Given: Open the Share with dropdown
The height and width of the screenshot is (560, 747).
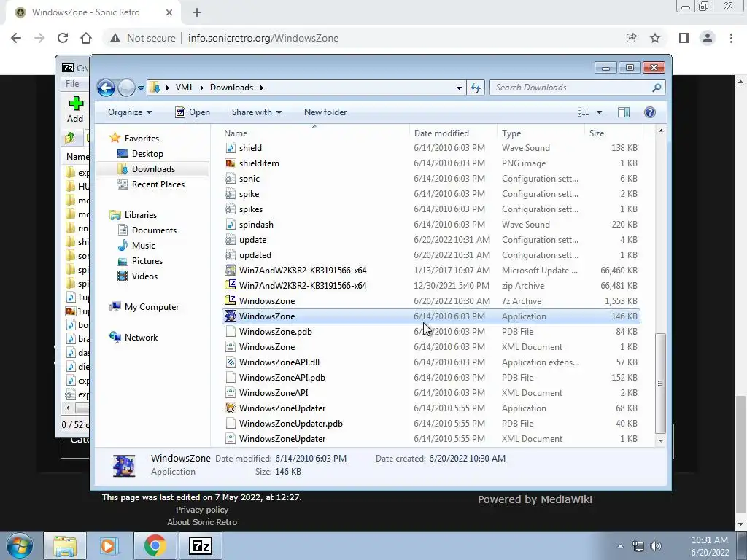Looking at the screenshot, I should 256,112.
